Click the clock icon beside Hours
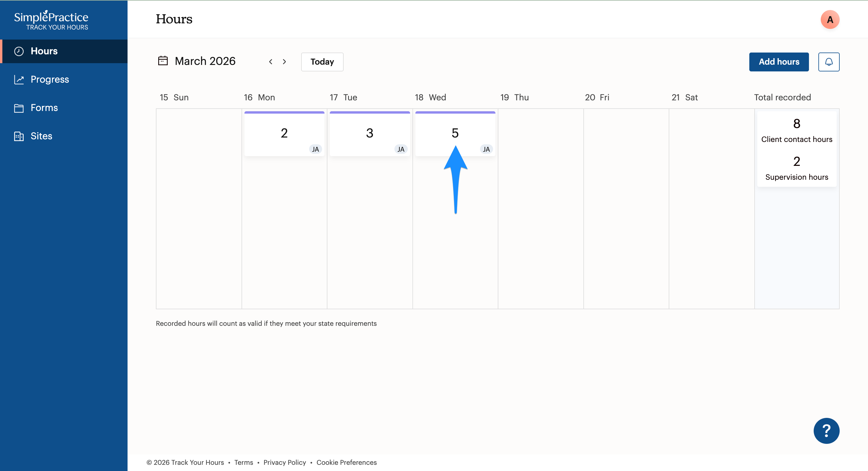 tap(19, 51)
